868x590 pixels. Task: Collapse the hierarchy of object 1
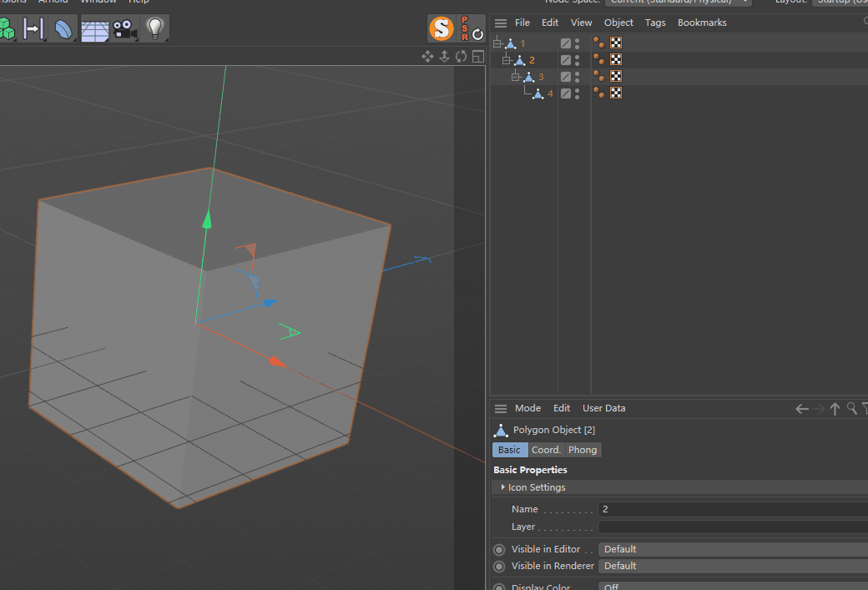tap(497, 43)
